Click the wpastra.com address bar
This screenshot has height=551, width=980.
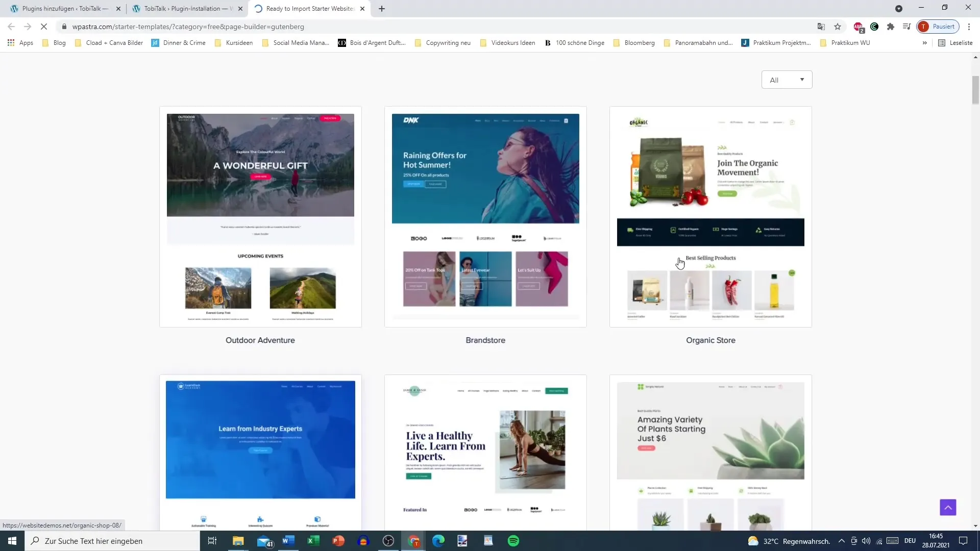(439, 27)
